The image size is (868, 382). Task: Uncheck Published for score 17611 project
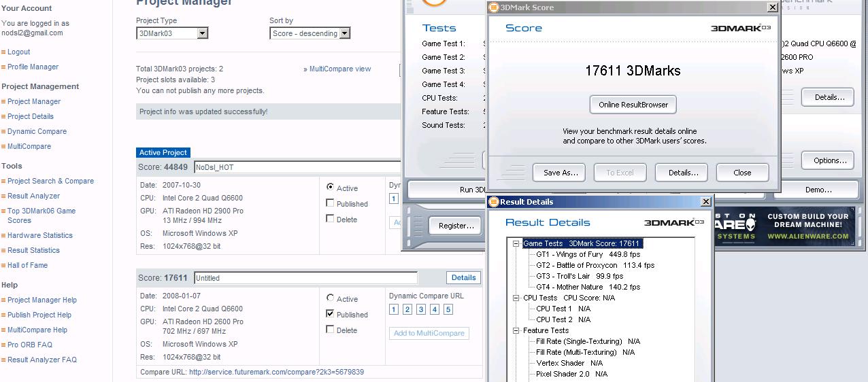(x=330, y=313)
